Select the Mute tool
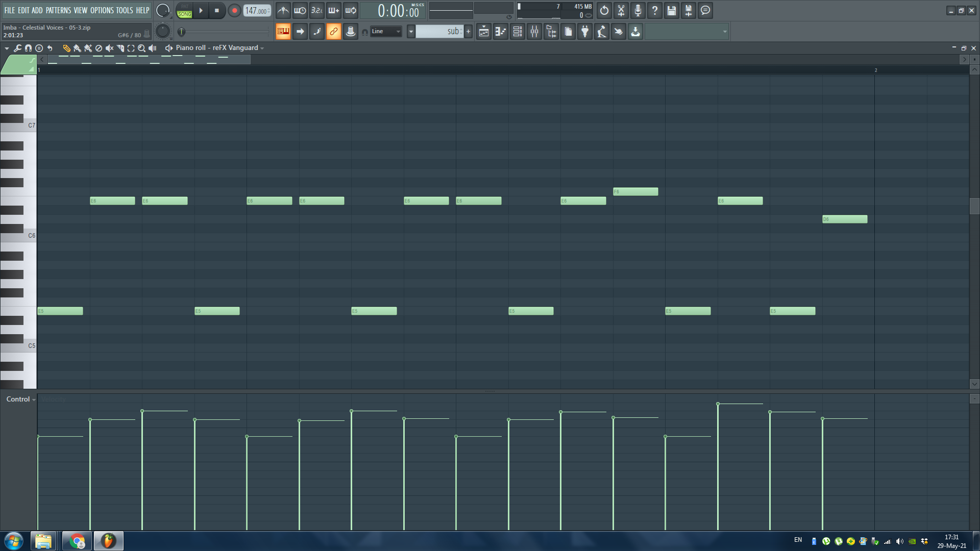980x551 pixels. click(x=109, y=48)
